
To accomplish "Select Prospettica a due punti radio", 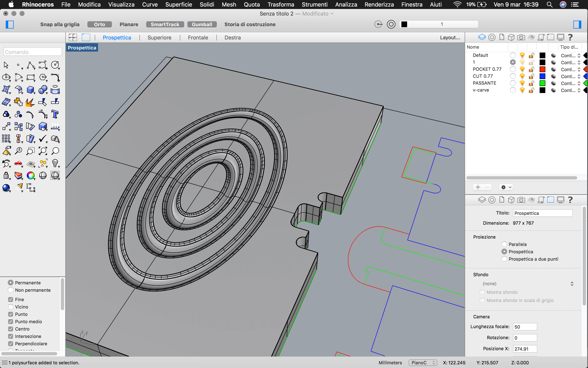I will click(504, 259).
